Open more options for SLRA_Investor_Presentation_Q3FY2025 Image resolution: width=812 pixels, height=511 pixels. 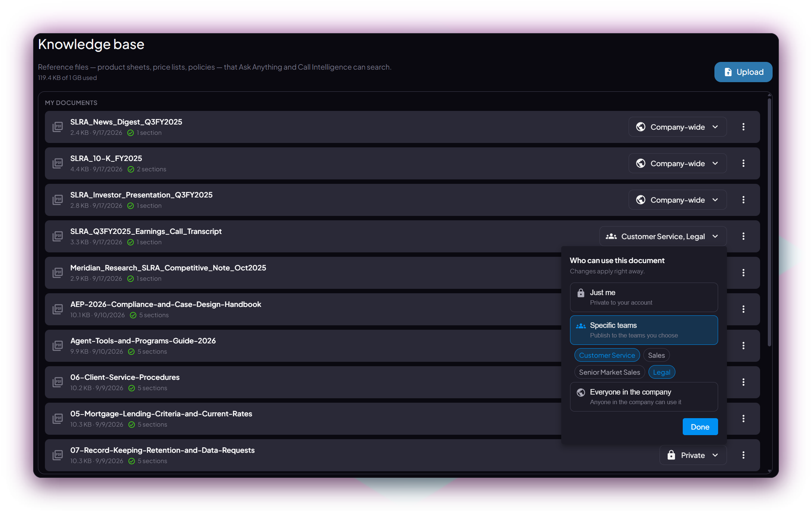click(x=743, y=200)
